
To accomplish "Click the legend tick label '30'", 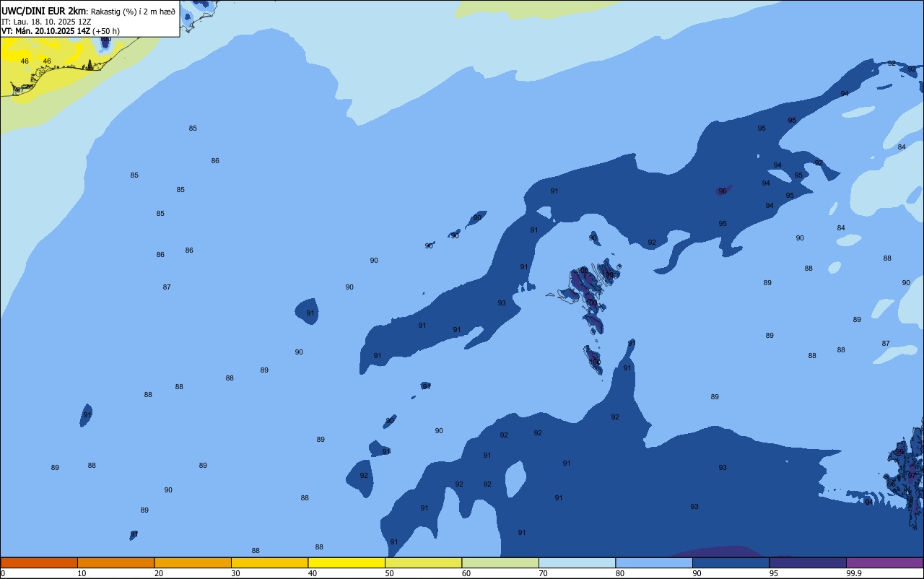I will point(235,573).
